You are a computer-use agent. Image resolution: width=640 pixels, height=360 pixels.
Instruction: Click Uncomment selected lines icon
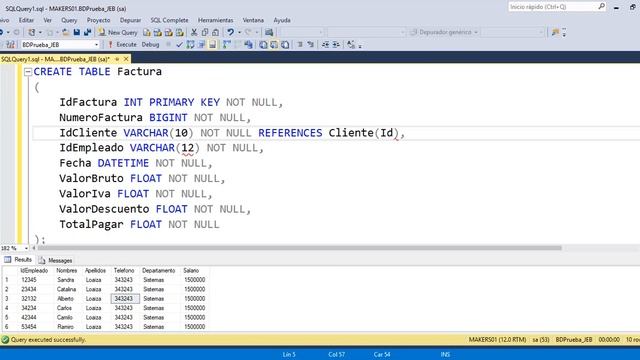pos(311,44)
